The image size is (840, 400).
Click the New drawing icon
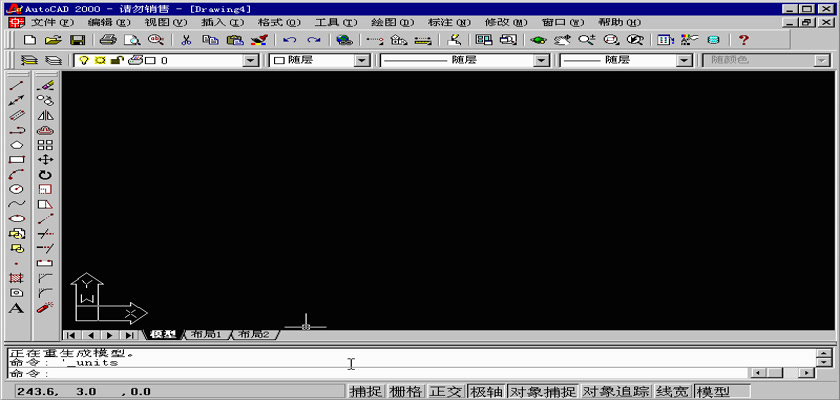click(31, 40)
